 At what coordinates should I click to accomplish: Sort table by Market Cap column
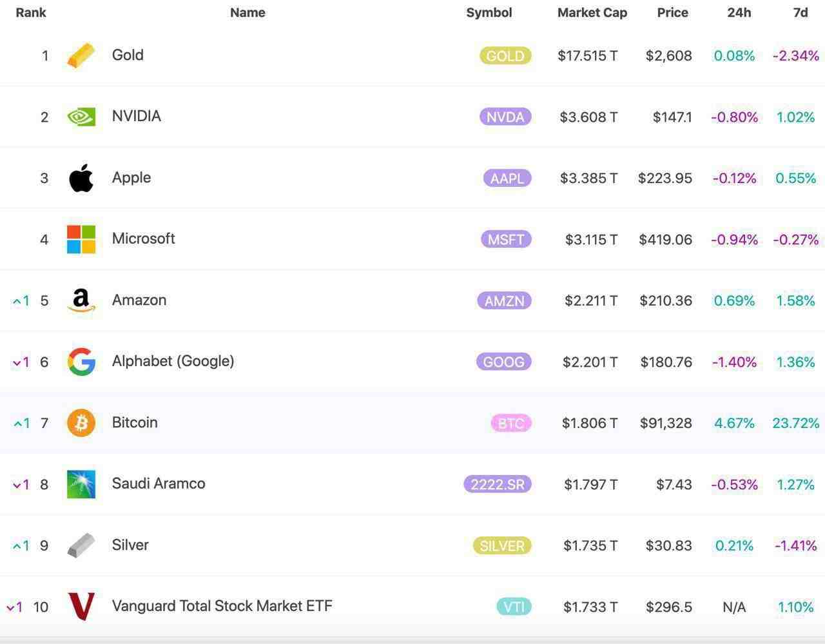pos(592,12)
